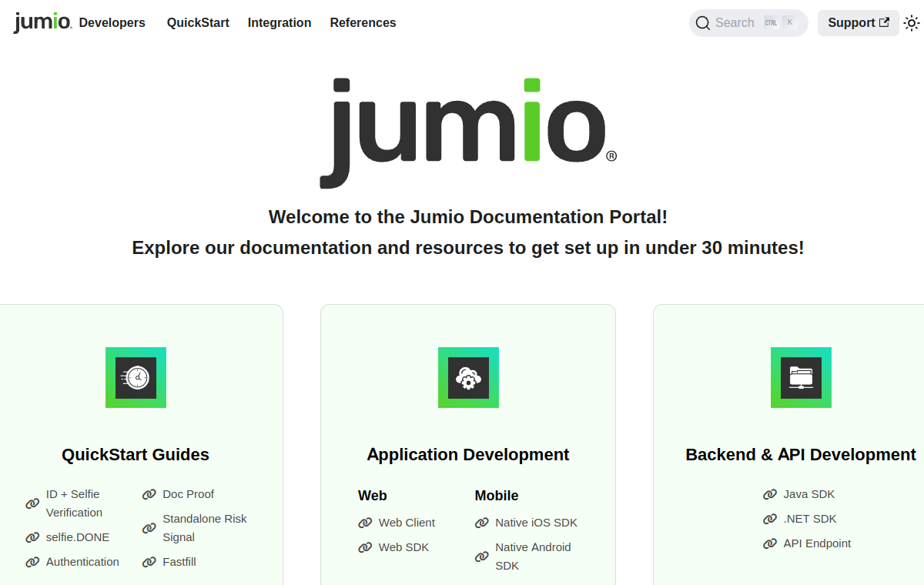Click the Web subheading
The height and width of the screenshot is (585, 924).
(x=373, y=496)
